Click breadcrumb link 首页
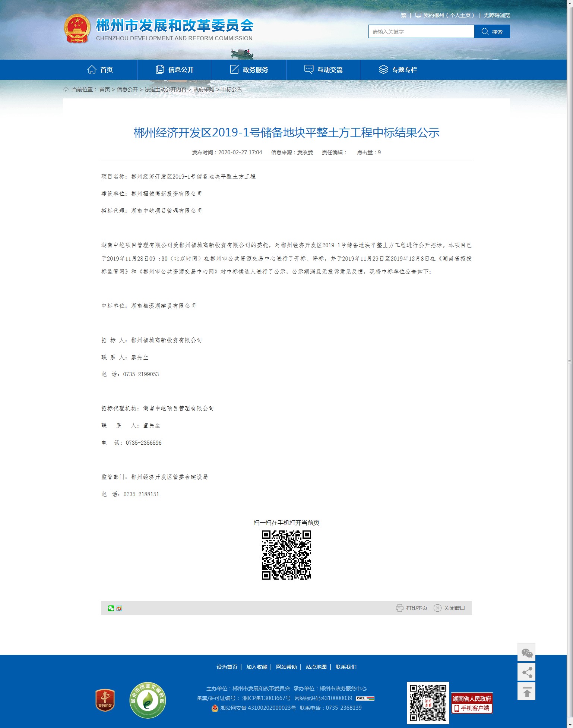 [x=105, y=89]
